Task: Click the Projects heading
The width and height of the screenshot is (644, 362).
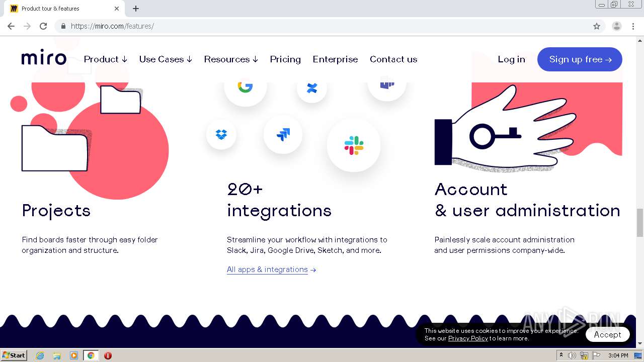Action: [56, 210]
